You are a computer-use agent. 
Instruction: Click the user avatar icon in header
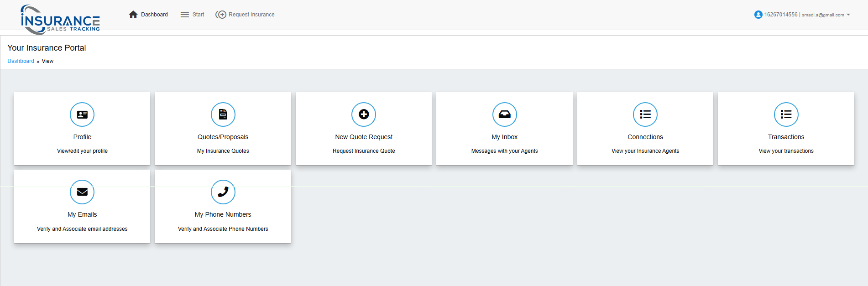coord(758,15)
